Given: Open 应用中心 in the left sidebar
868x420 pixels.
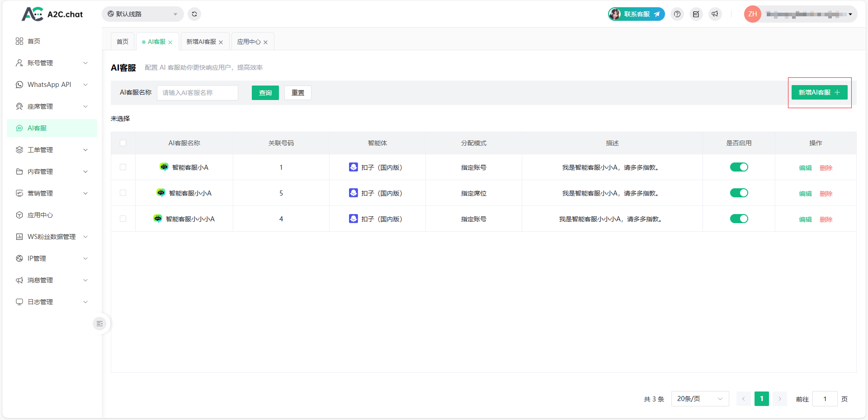Looking at the screenshot, I should [x=40, y=215].
